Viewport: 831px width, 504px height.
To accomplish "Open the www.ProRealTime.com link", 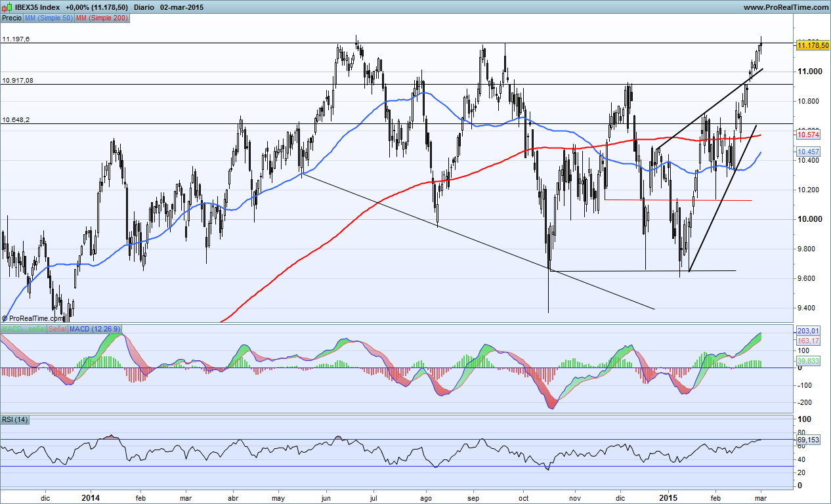I will tap(786, 7).
